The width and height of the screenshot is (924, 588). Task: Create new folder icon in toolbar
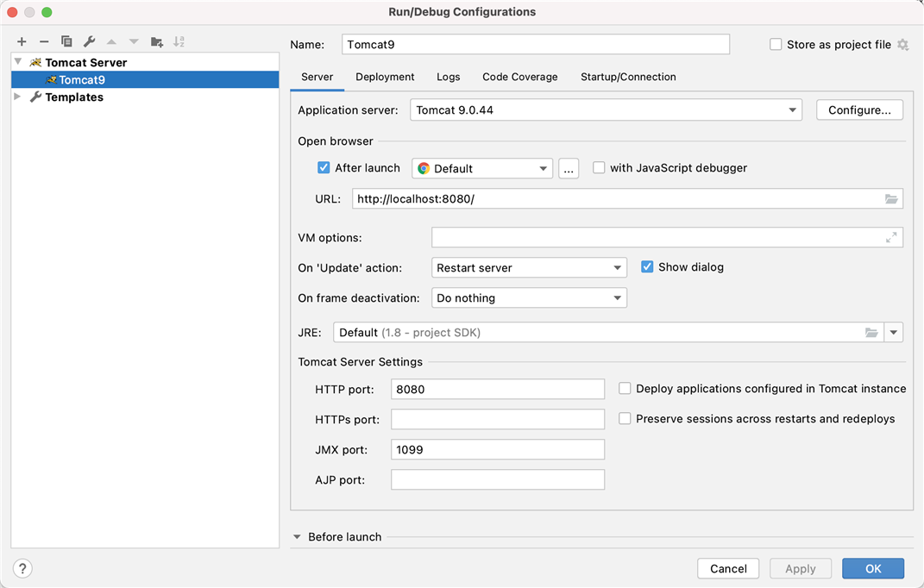click(157, 41)
